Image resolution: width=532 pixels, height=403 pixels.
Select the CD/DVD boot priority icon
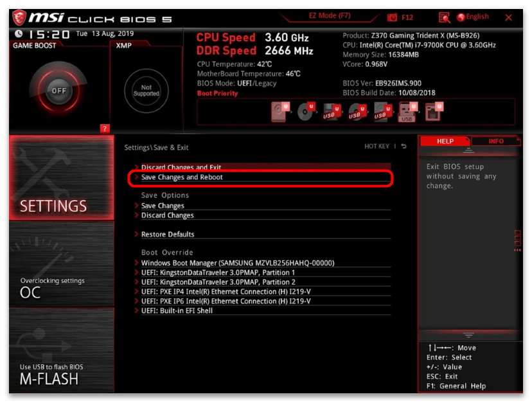point(306,111)
